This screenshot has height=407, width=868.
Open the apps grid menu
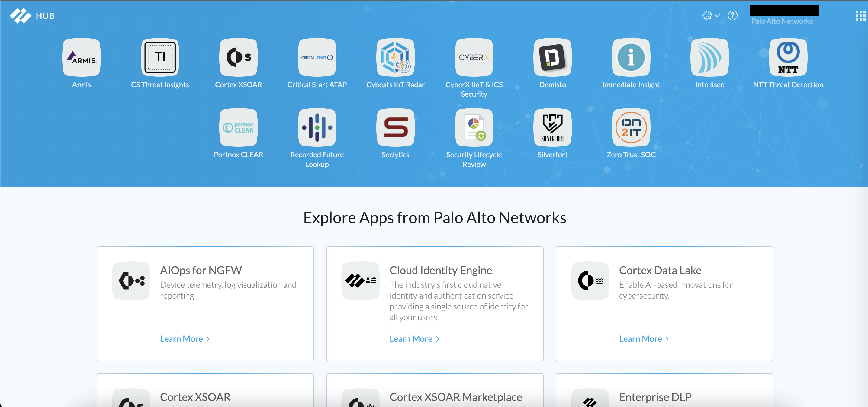[860, 15]
